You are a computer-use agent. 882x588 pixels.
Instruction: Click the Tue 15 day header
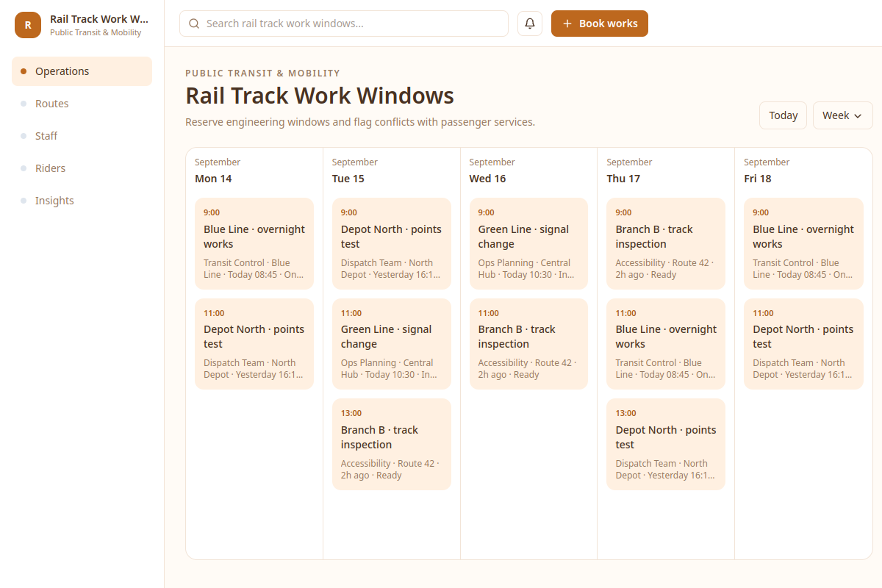348,179
